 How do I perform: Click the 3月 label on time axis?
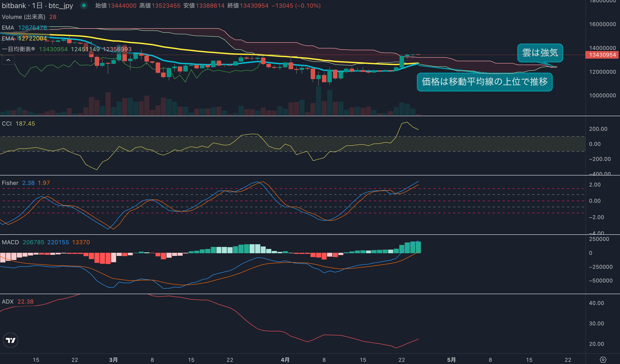[113, 360]
